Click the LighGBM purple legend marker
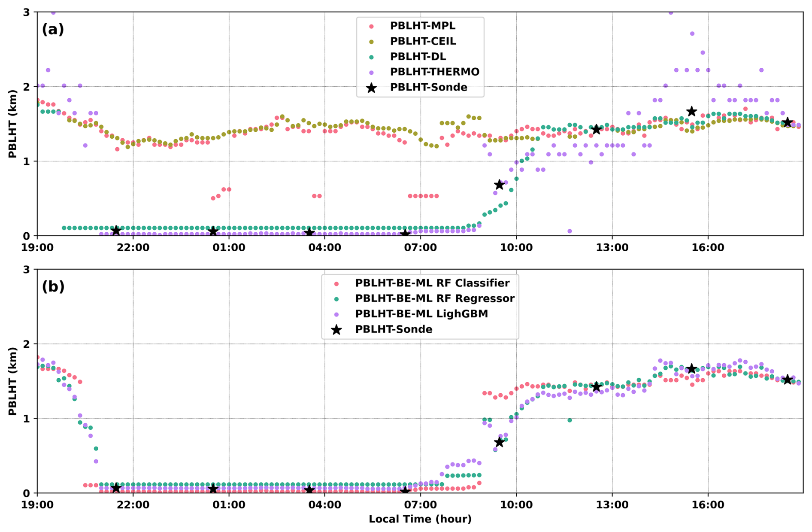The height and width of the screenshot is (532, 812). (336, 314)
